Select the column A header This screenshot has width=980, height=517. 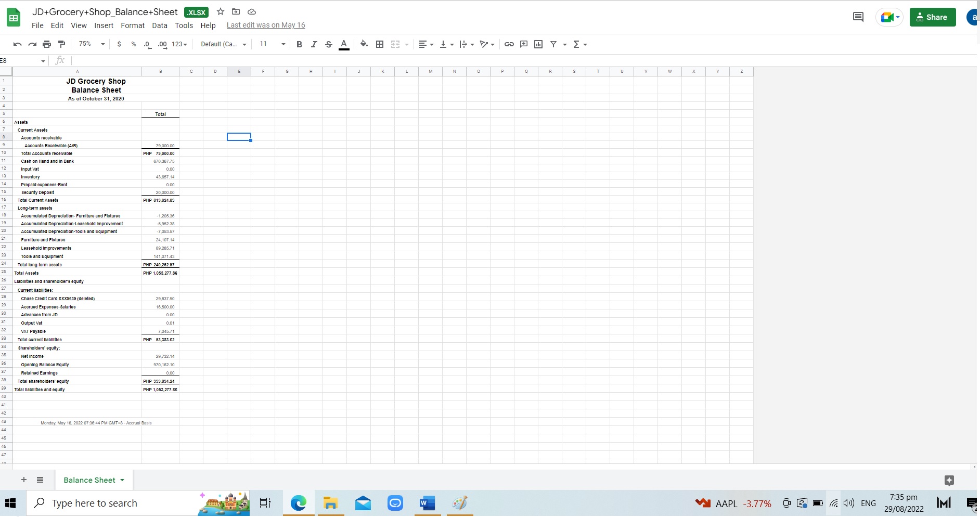78,71
